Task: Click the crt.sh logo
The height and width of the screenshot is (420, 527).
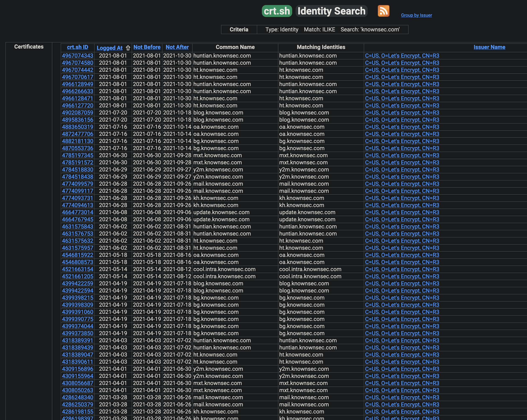Action: [x=277, y=11]
